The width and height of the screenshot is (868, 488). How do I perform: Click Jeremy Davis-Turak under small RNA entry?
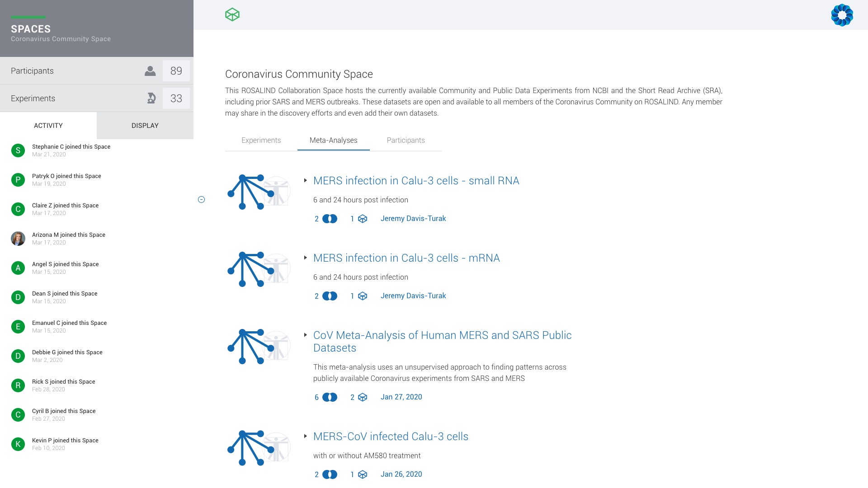pyautogui.click(x=413, y=219)
